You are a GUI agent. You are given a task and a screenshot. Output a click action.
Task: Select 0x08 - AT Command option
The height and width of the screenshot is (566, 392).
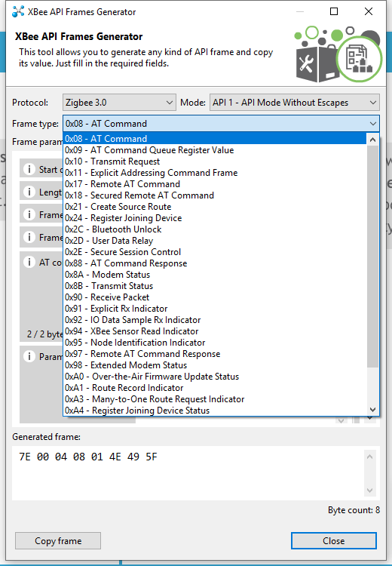215,139
